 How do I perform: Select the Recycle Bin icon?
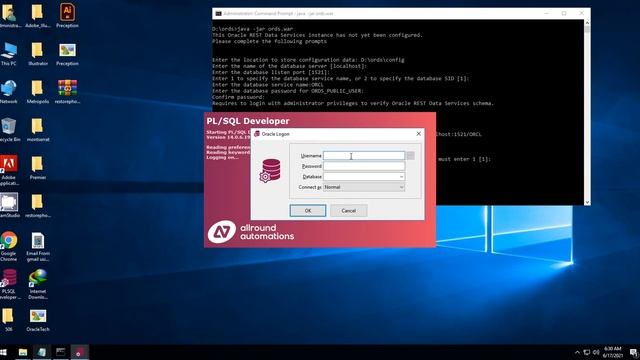9,130
